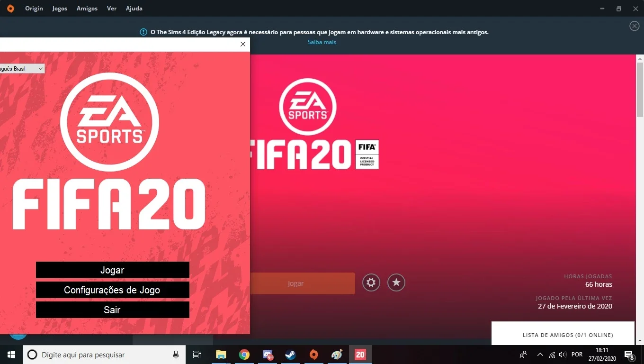Click the volume speaker icon

coord(563,355)
